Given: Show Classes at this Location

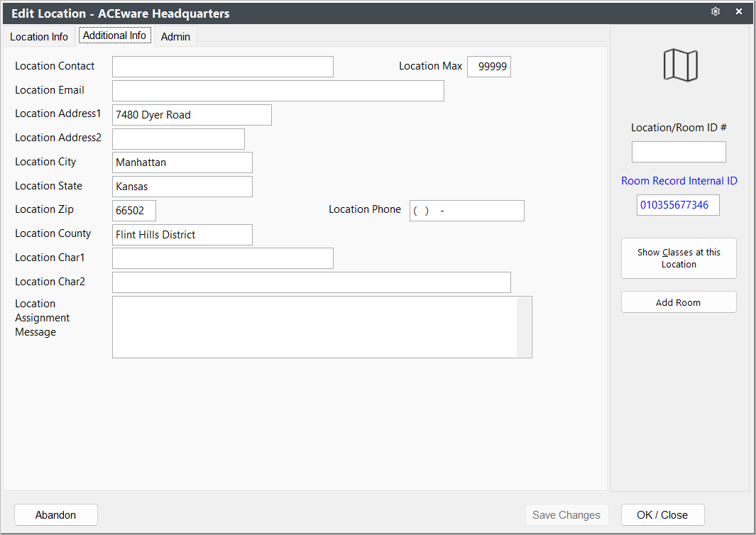Looking at the screenshot, I should point(679,258).
